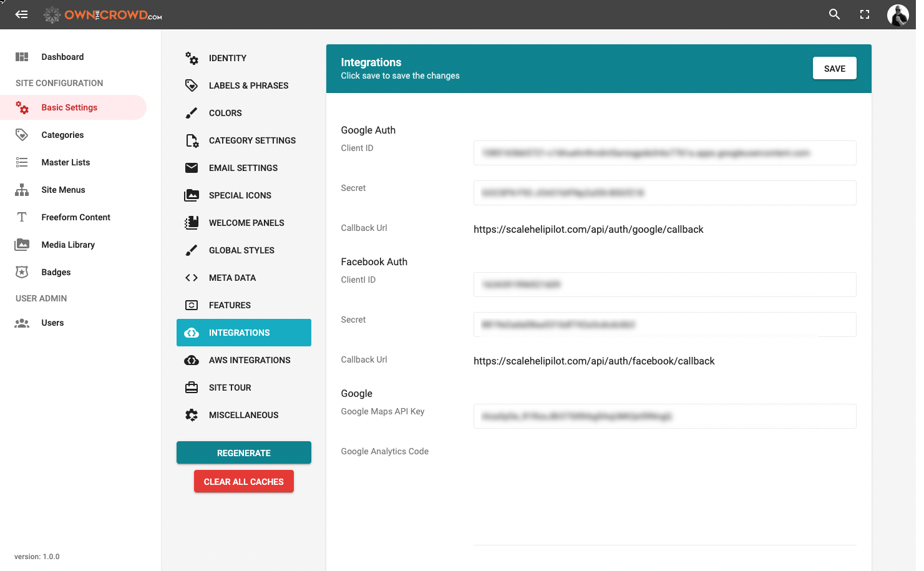The height and width of the screenshot is (571, 924).
Task: Open the user avatar profile
Action: [897, 15]
